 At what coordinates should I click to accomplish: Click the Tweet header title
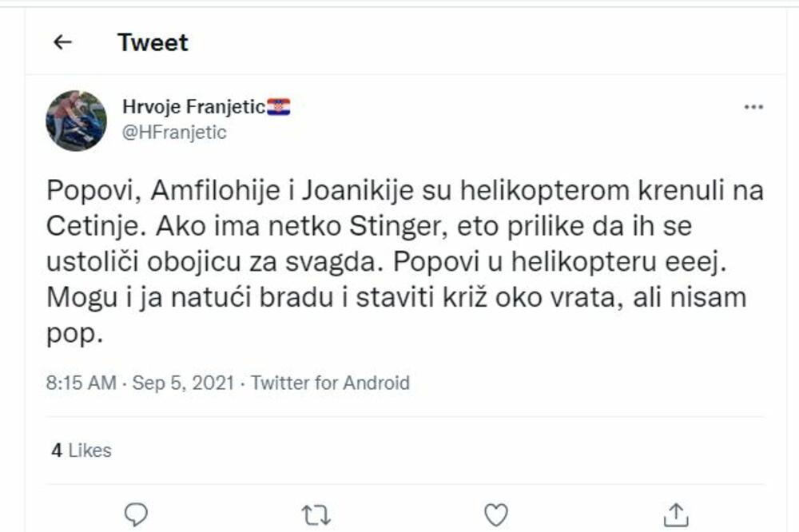pos(152,42)
